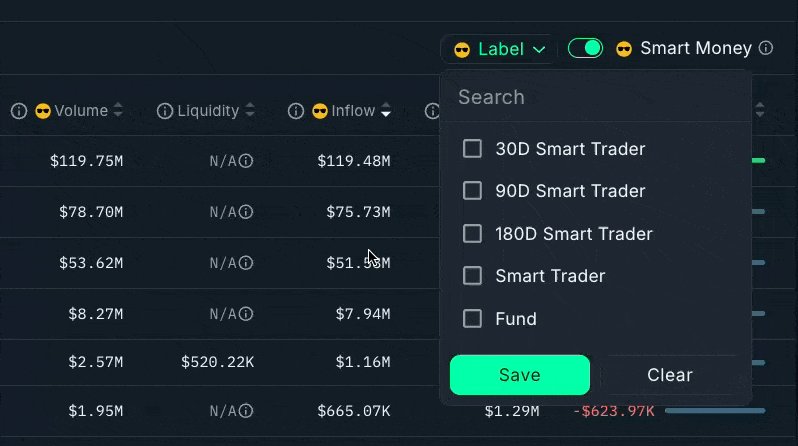The width and height of the screenshot is (798, 446).
Task: Click N/A info icon in $119.75M row
Action: coord(246,160)
